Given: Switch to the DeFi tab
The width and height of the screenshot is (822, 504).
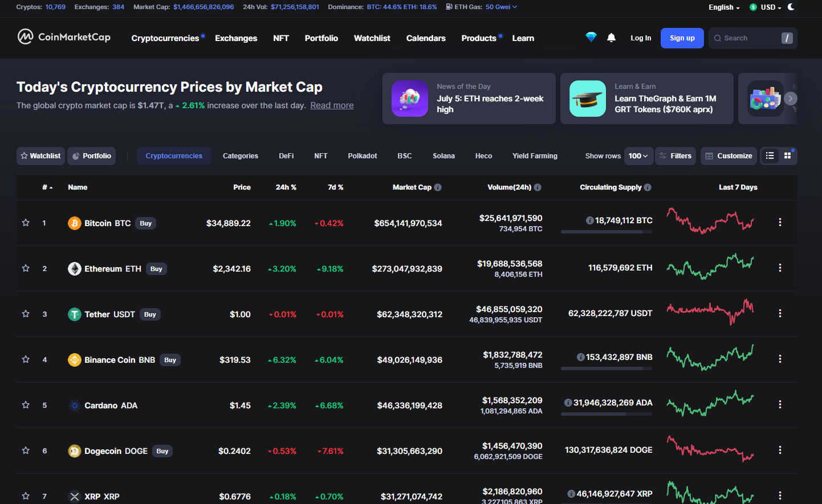Looking at the screenshot, I should tap(286, 156).
